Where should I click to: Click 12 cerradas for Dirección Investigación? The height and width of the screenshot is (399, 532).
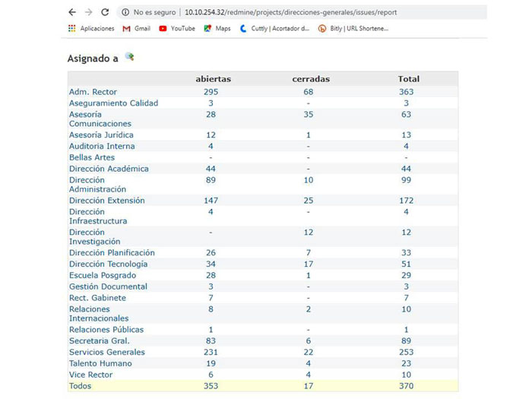click(x=308, y=233)
